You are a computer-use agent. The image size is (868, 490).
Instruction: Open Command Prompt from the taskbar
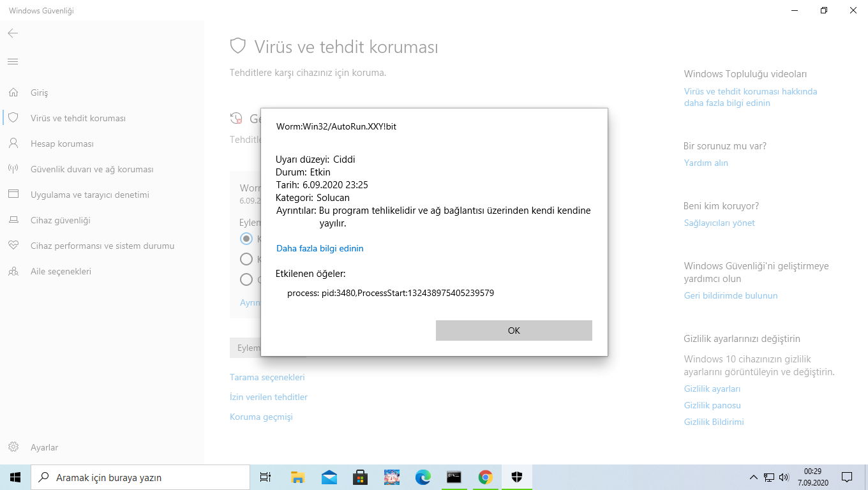pos(454,477)
